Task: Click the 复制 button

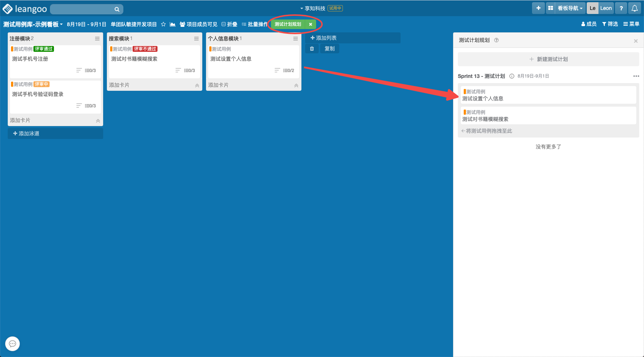Action: [x=329, y=49]
